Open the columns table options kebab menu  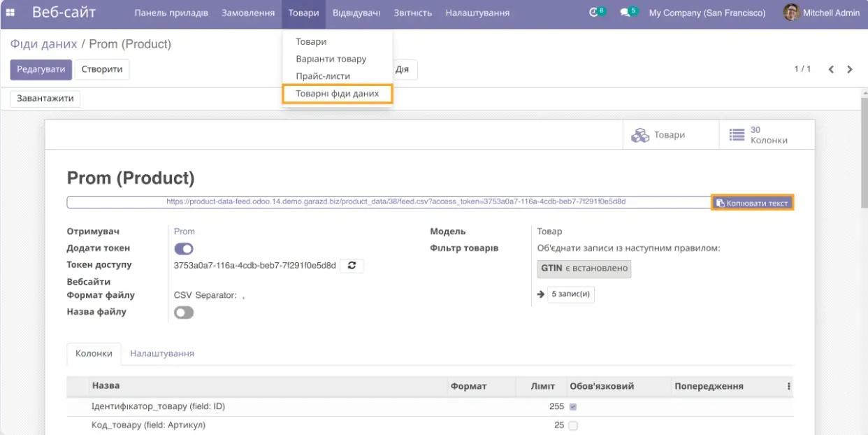(789, 386)
